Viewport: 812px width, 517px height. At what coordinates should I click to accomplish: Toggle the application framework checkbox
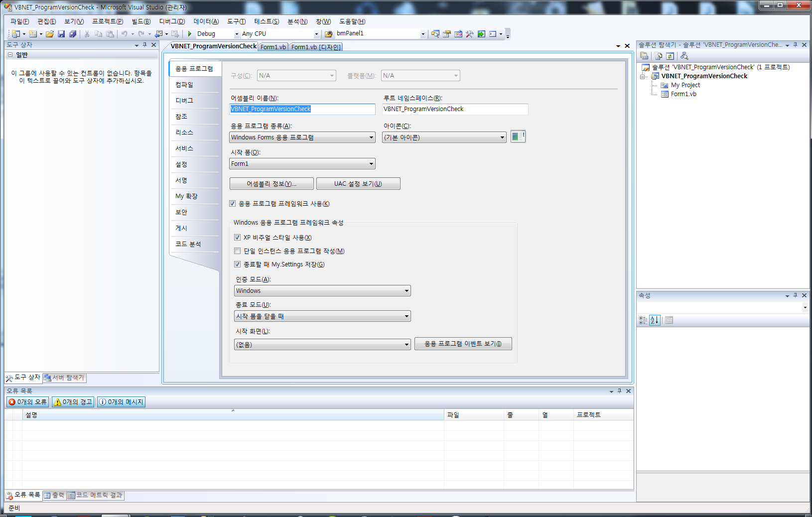(233, 203)
